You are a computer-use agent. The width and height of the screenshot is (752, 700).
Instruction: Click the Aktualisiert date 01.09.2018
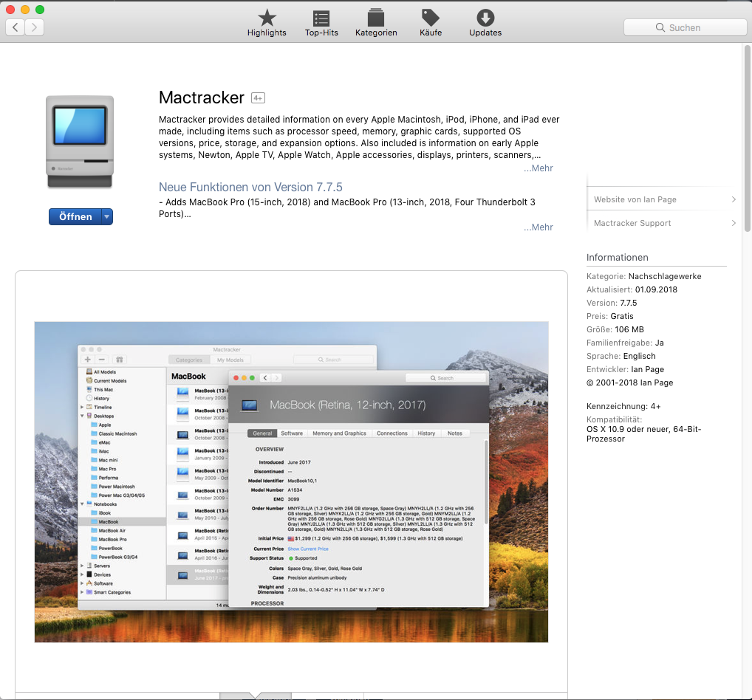coord(656,289)
